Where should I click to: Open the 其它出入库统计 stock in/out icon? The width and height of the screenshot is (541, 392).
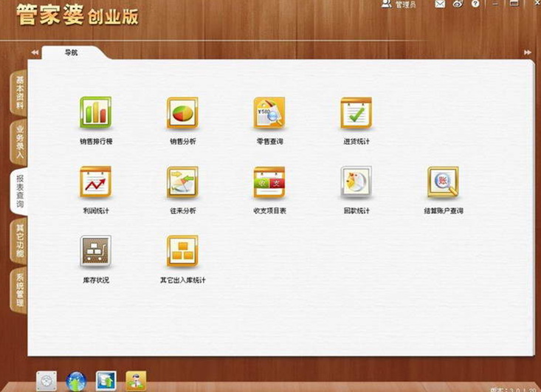click(x=182, y=251)
